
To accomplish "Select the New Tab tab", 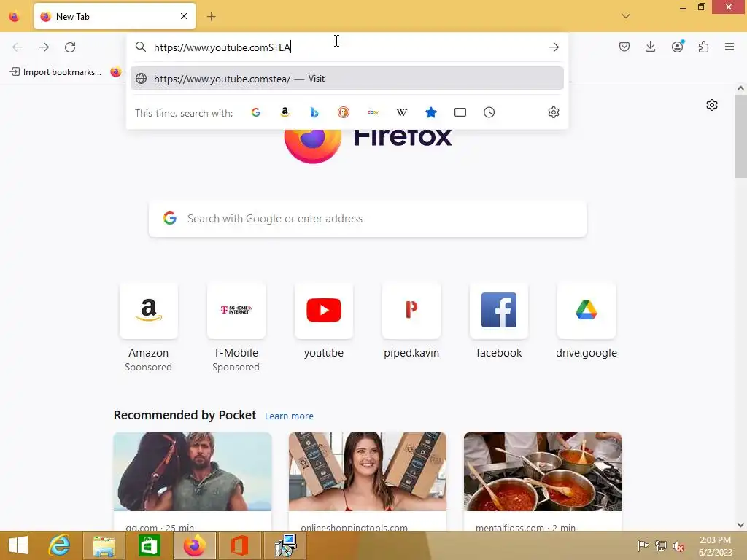I will click(x=115, y=16).
